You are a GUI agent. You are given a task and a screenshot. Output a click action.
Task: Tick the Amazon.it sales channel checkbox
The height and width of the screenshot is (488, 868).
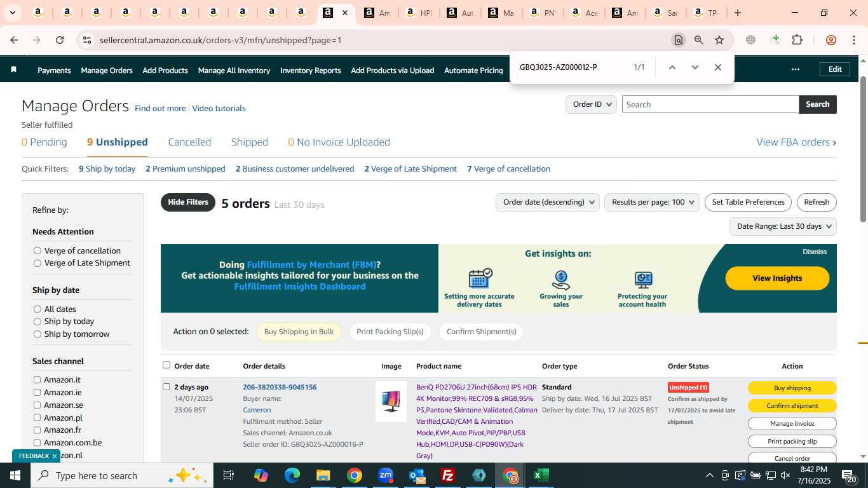click(37, 380)
